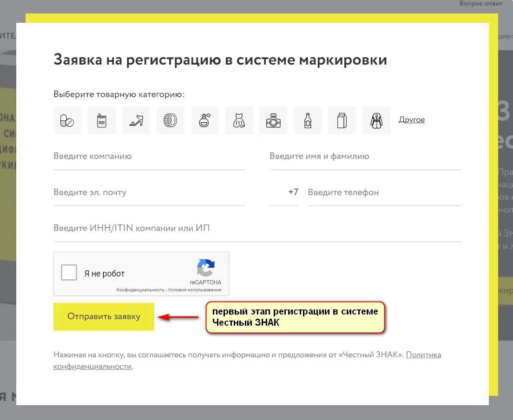Choose the footwear high-heel shoe category
The height and width of the screenshot is (420, 513).
click(x=136, y=120)
